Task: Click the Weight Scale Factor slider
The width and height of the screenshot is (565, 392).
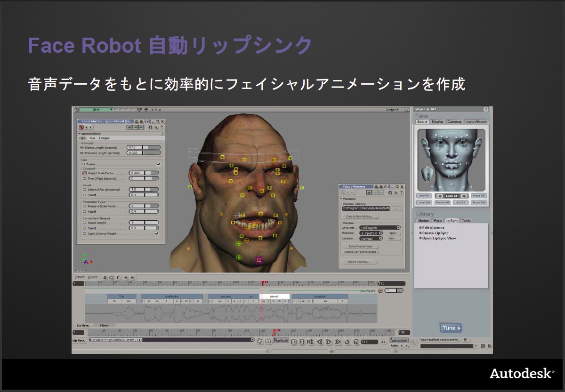Action: [144, 173]
